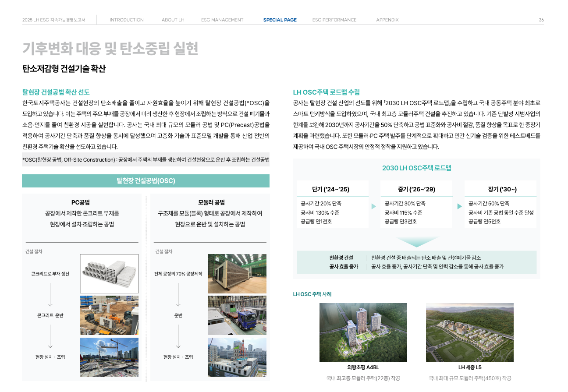568x392 pixels.
Task: Click the 'LH 세종 L5' caption title
Action: point(470,367)
